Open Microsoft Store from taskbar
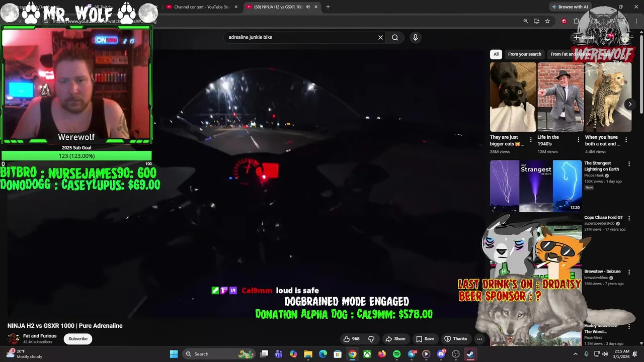 tap(338, 354)
